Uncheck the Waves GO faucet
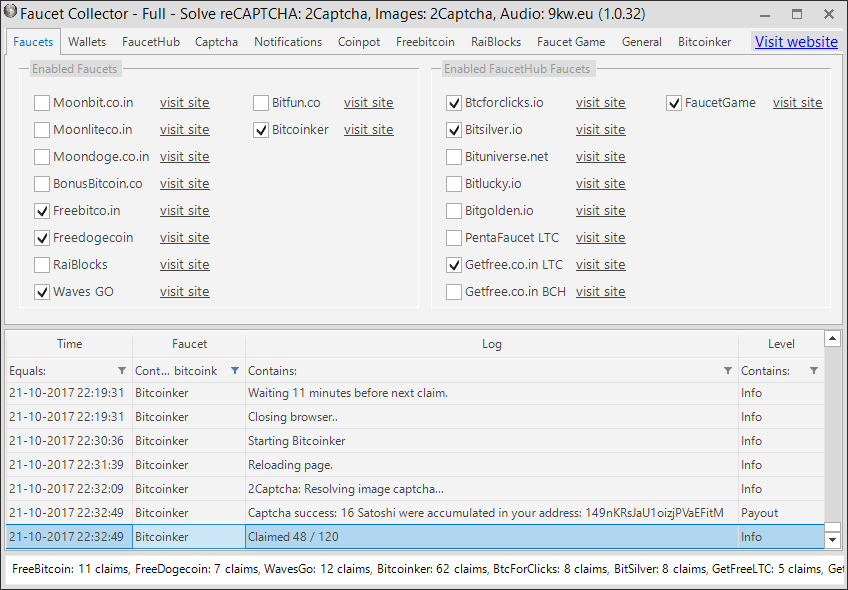The image size is (848, 590). 42,292
